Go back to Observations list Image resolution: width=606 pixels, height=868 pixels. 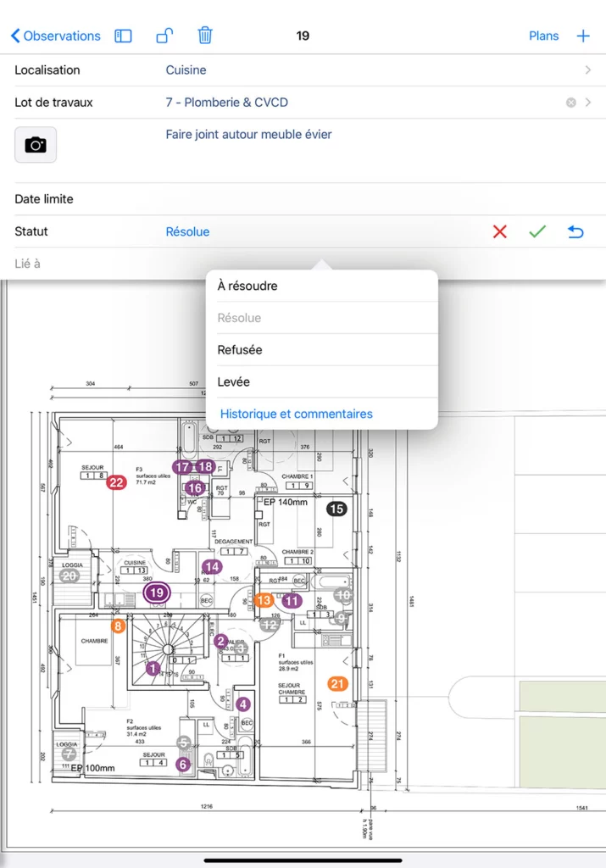(x=55, y=36)
